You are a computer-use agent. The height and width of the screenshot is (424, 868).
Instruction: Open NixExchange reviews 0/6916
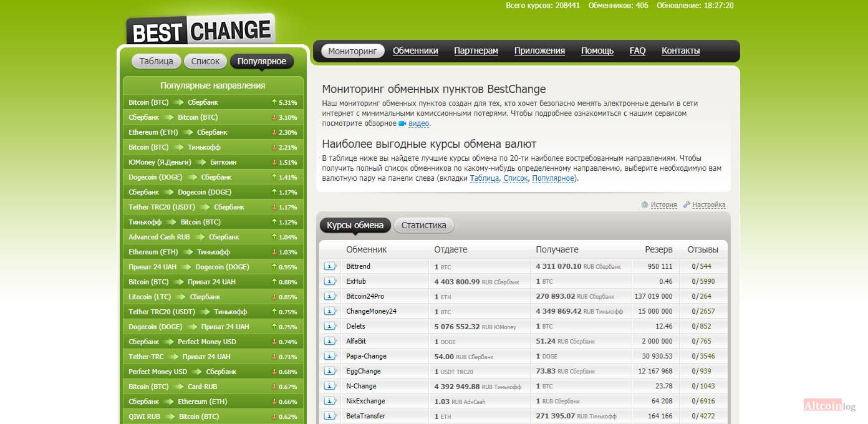click(x=703, y=401)
